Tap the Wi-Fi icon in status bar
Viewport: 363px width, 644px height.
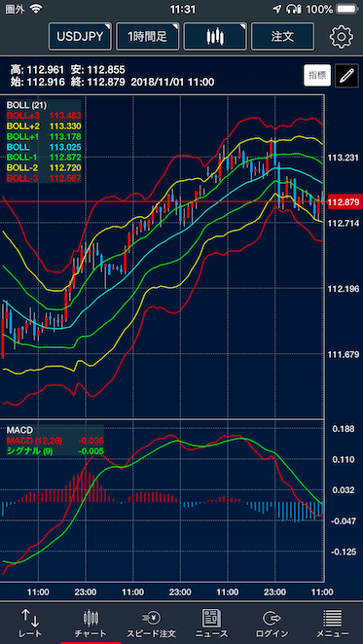(x=37, y=10)
